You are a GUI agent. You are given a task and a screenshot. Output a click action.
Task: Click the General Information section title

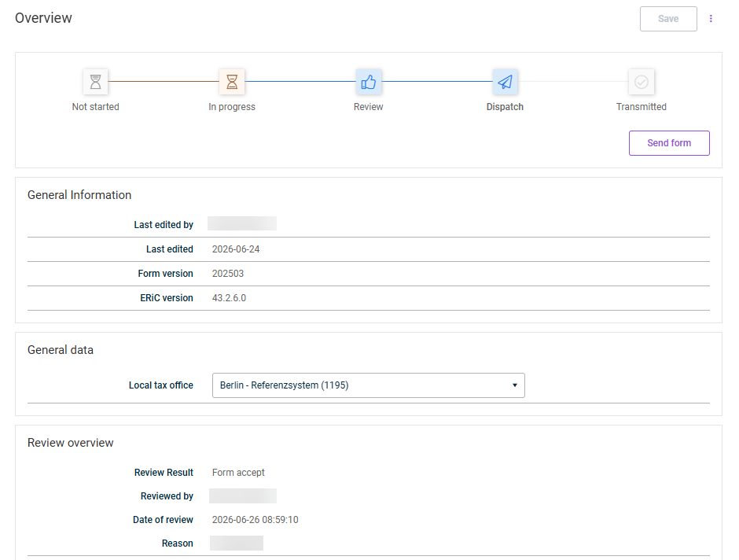point(79,195)
